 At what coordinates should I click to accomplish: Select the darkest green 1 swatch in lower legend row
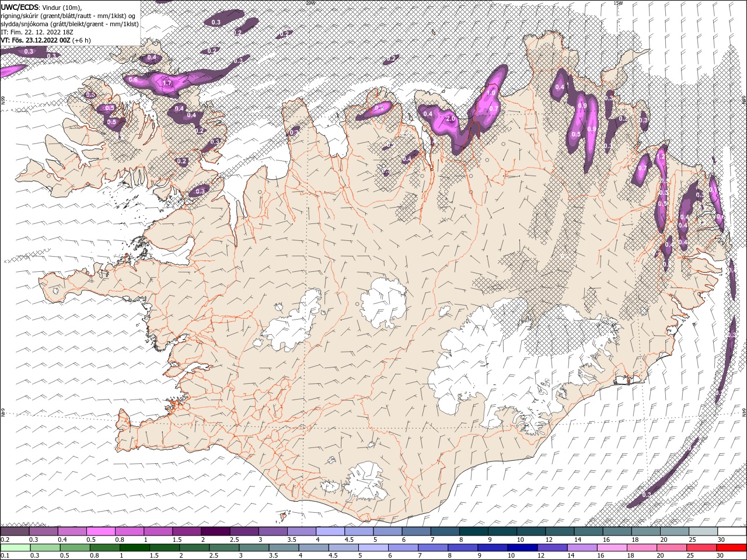coord(135,548)
